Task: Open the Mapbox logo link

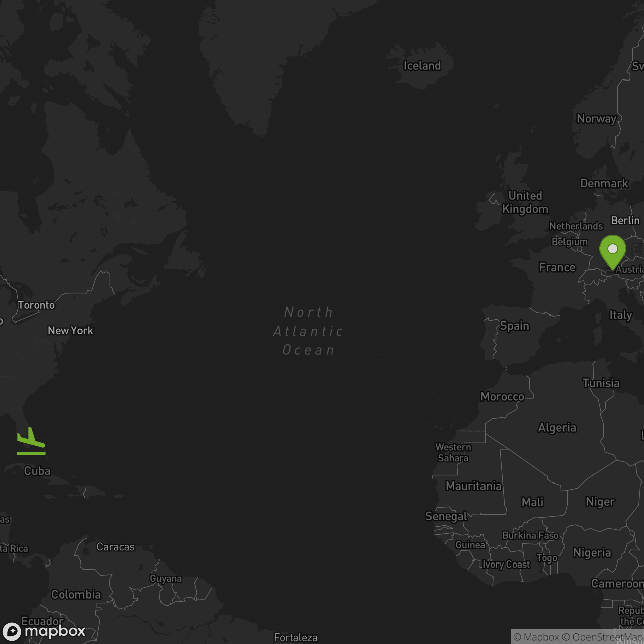Action: (44, 631)
